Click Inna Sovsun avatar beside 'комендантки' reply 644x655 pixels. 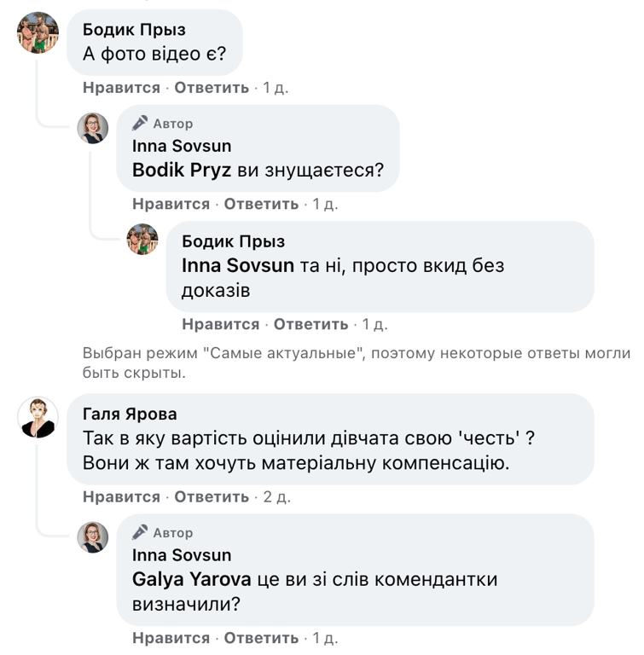click(x=93, y=537)
